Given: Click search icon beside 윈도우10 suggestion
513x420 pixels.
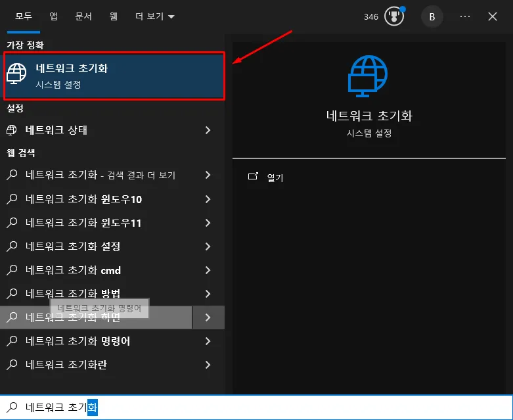Looking at the screenshot, I should pos(12,198).
